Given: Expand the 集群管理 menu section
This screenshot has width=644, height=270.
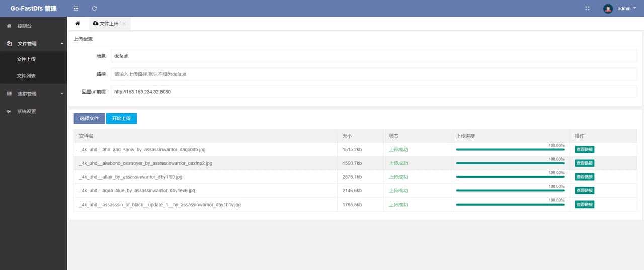Looking at the screenshot, I should tap(62, 94).
